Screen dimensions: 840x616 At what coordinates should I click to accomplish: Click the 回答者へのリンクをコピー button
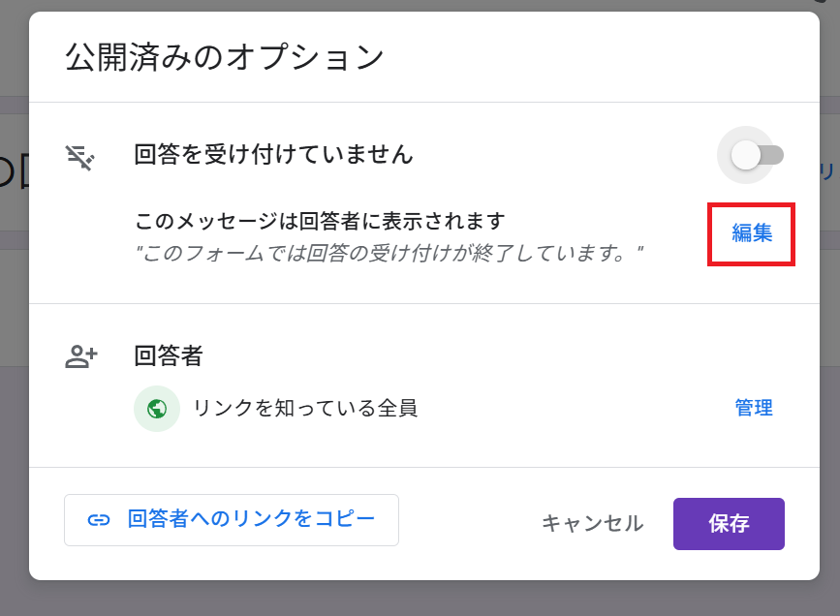click(x=232, y=520)
